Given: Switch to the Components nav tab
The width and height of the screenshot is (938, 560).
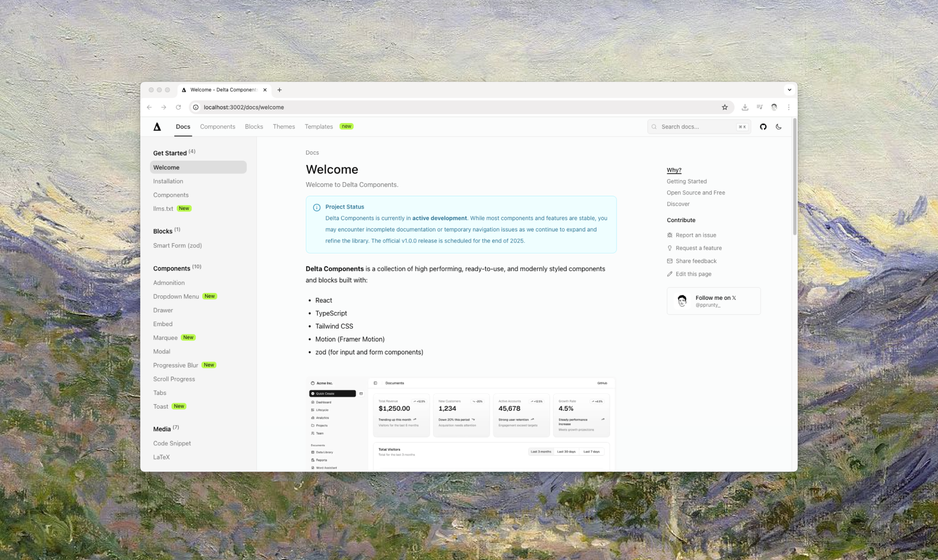Looking at the screenshot, I should [217, 127].
